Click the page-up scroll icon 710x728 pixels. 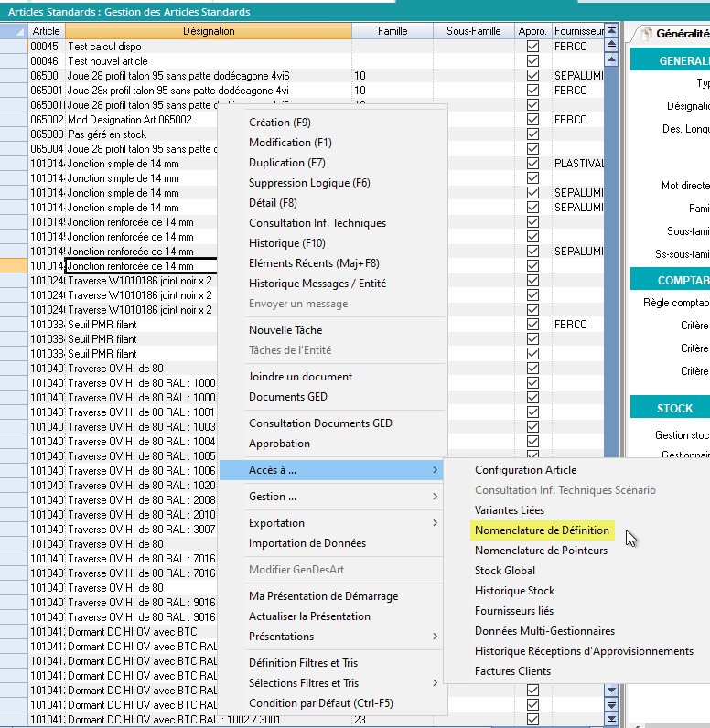[611, 46]
